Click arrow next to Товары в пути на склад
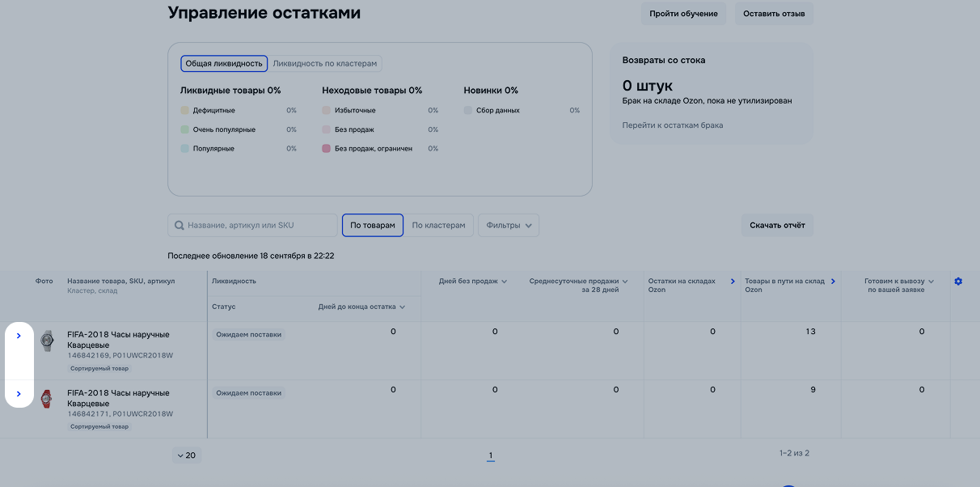Viewport: 980px width, 487px height. coord(833,282)
